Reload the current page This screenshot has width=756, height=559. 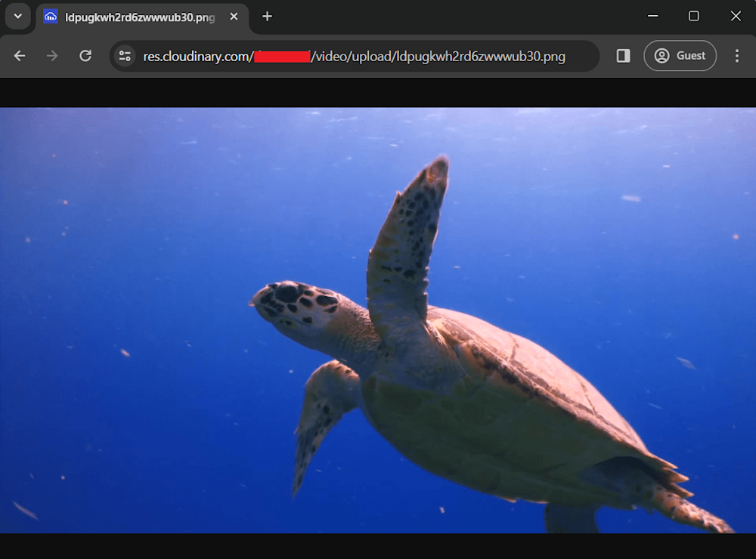85,56
